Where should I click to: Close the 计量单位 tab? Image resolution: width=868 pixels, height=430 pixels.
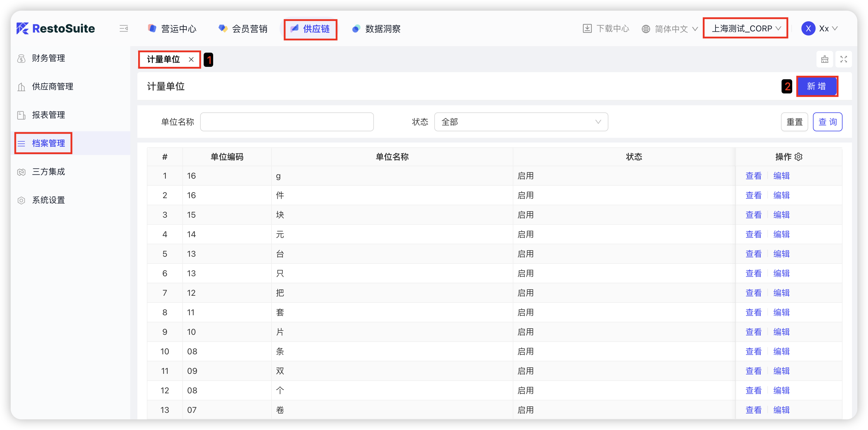click(191, 60)
